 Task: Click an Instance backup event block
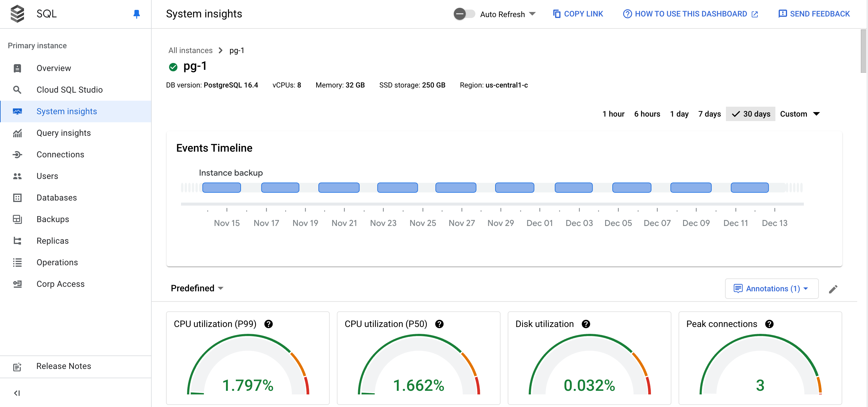tap(221, 187)
